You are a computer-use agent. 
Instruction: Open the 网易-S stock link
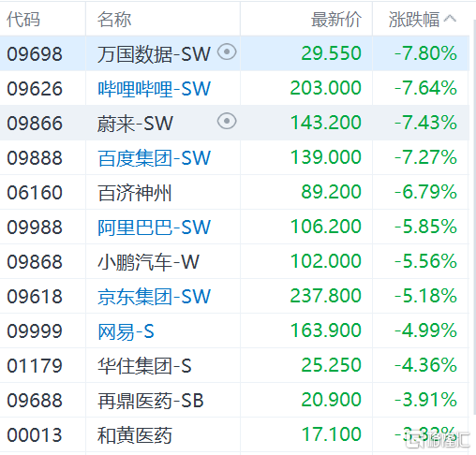[x=126, y=331]
